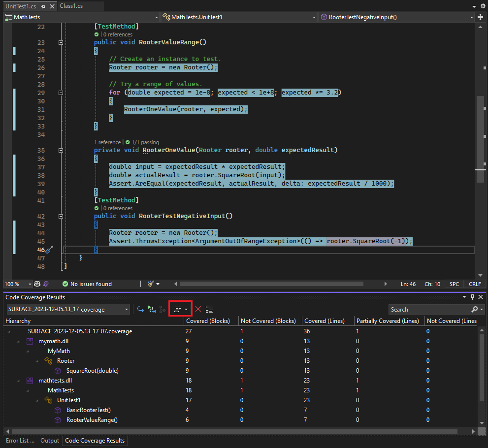The height and width of the screenshot is (448, 488).
Task: Open the RooterTestNegativeInput() method dropdown
Action: [x=472, y=16]
